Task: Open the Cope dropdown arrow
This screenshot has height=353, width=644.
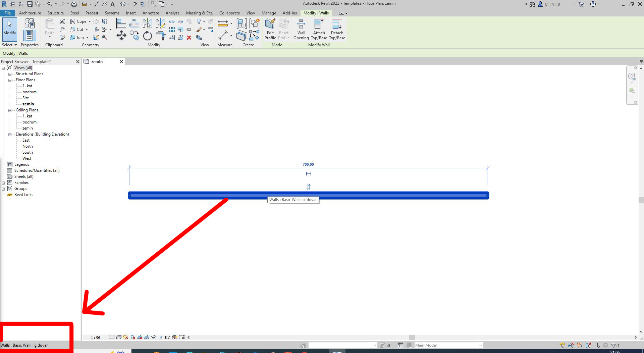Action: (90, 21)
